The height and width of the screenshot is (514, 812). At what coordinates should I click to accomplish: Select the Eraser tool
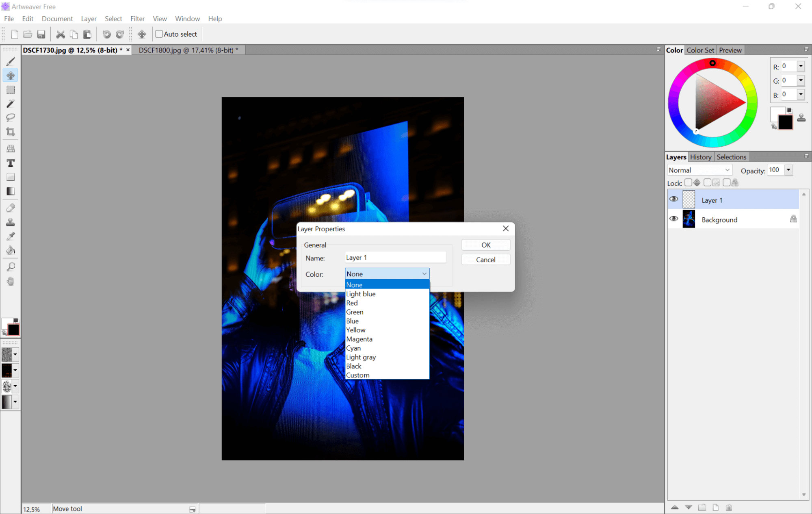coord(11,208)
